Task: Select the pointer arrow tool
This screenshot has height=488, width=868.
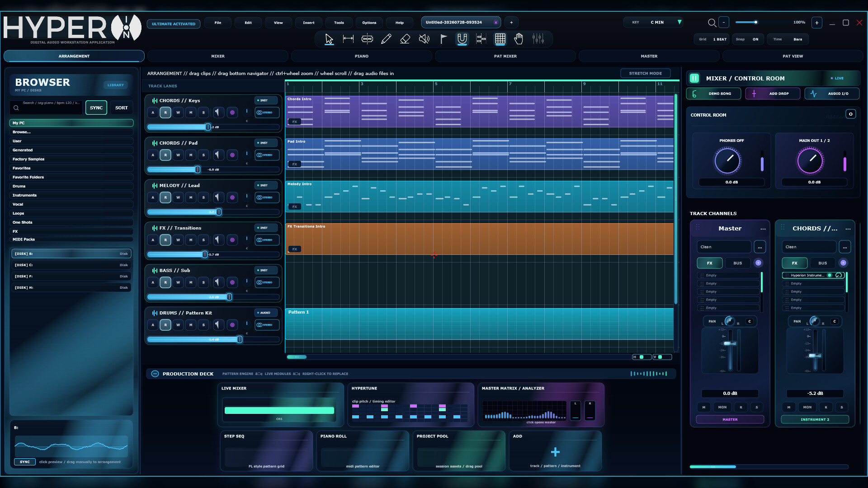Action: (x=329, y=39)
